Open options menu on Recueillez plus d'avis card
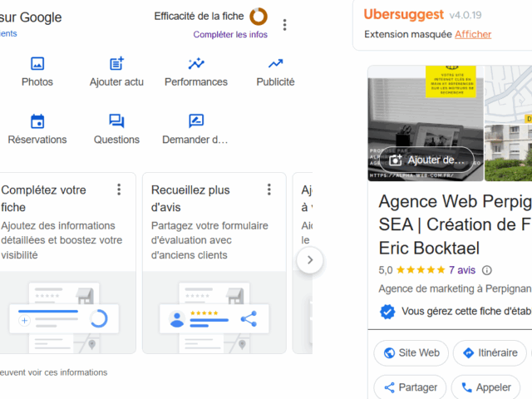The image size is (532, 399). [268, 190]
